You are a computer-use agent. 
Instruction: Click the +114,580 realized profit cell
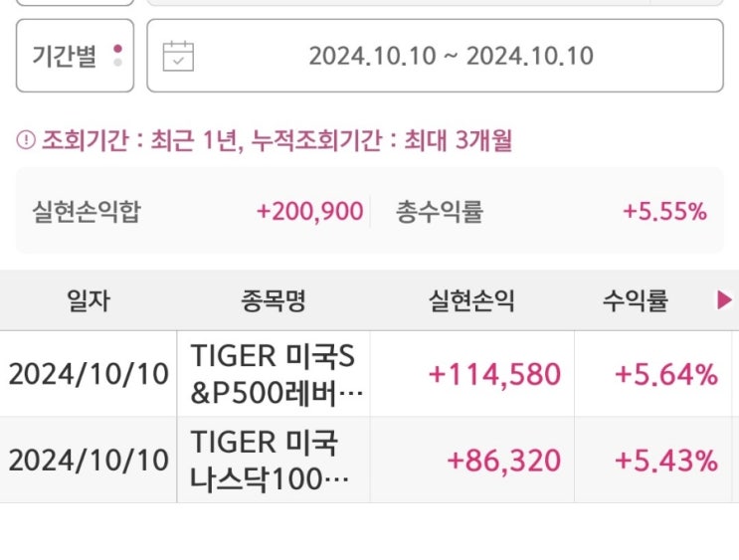click(493, 374)
